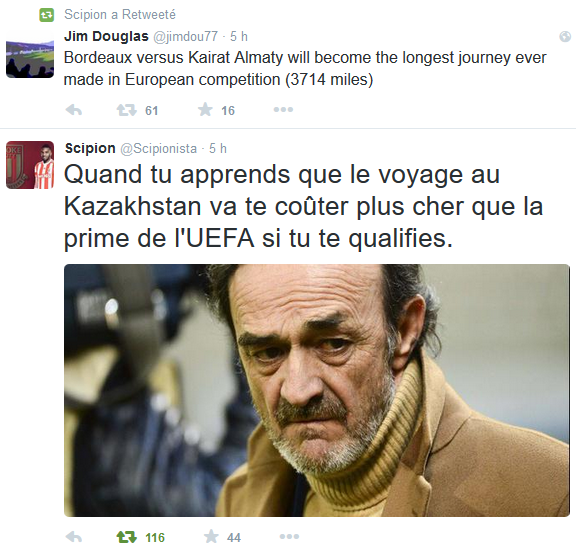Open Jim Douglas profile avatar

(30, 54)
